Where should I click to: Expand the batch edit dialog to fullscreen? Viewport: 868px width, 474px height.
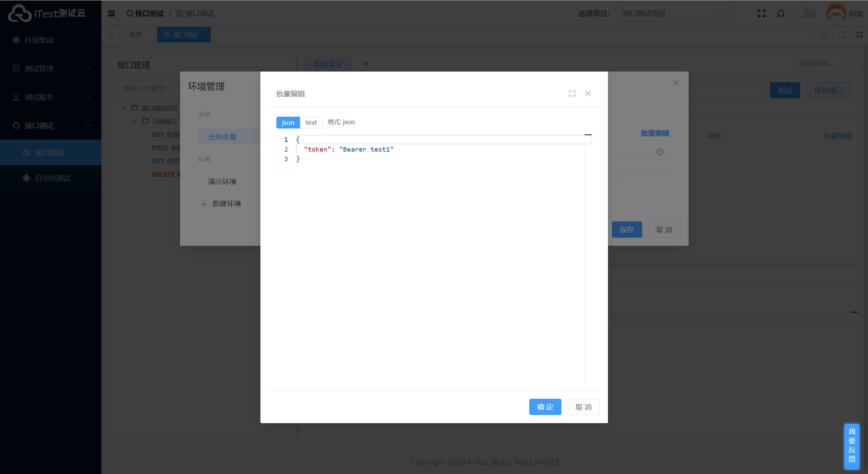tap(572, 94)
